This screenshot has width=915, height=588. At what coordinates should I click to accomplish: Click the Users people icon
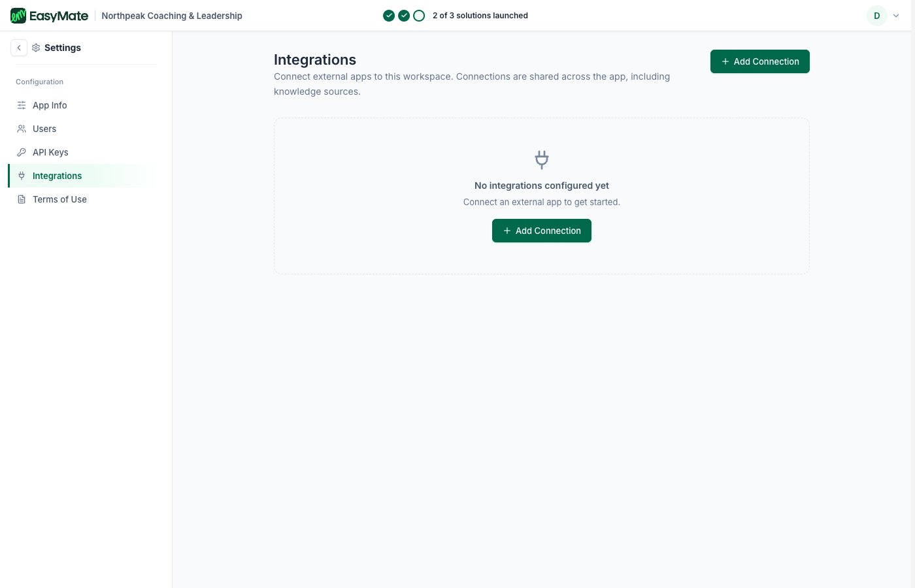22,129
